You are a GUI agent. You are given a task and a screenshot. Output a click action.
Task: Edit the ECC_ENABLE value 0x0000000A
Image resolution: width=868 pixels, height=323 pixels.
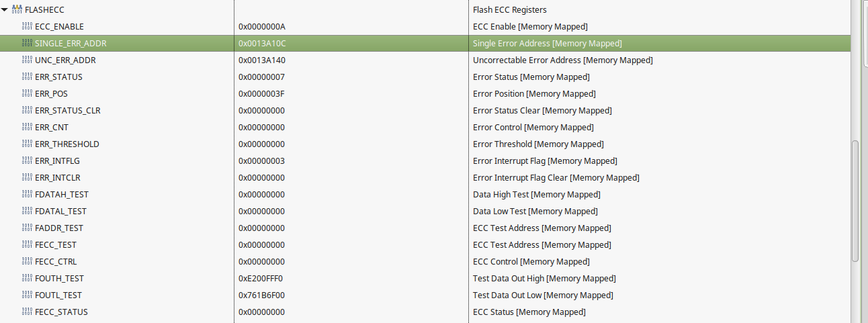[262, 26]
